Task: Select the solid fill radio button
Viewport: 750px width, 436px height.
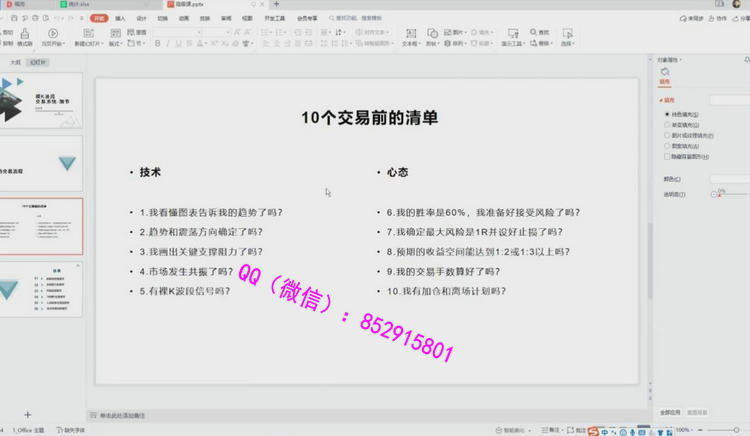Action: pyautogui.click(x=668, y=115)
